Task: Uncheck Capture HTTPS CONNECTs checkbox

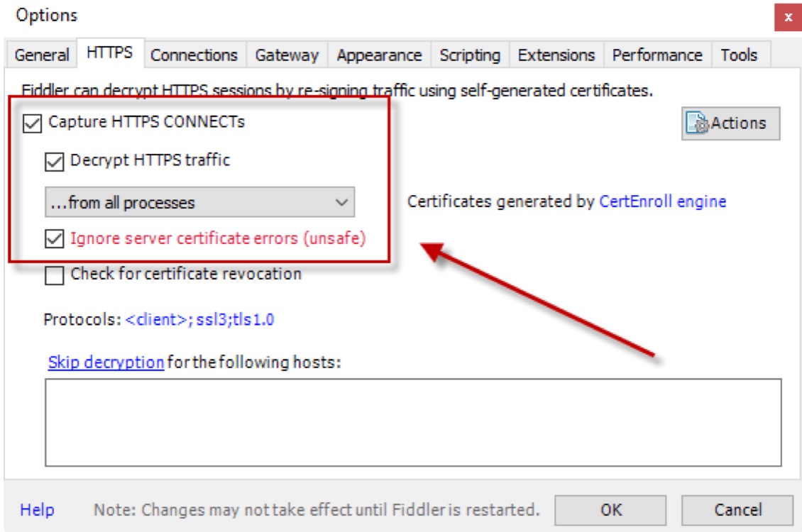Action: 33,123
